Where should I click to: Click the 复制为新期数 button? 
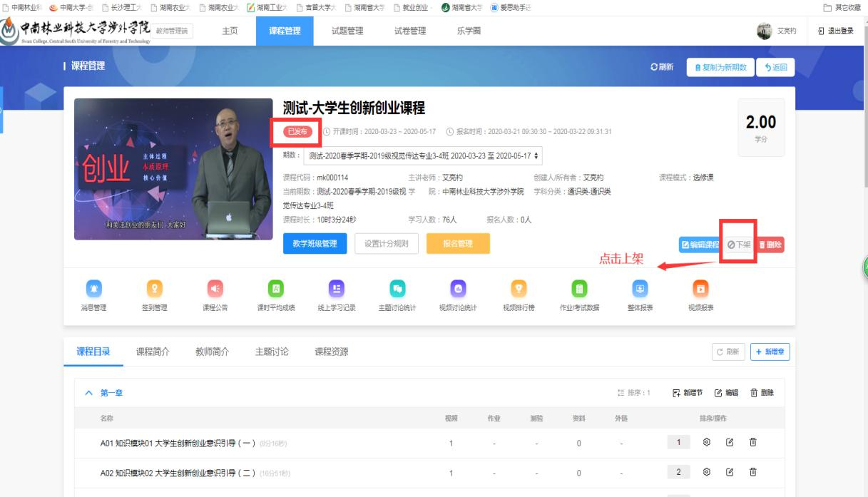[x=718, y=67]
